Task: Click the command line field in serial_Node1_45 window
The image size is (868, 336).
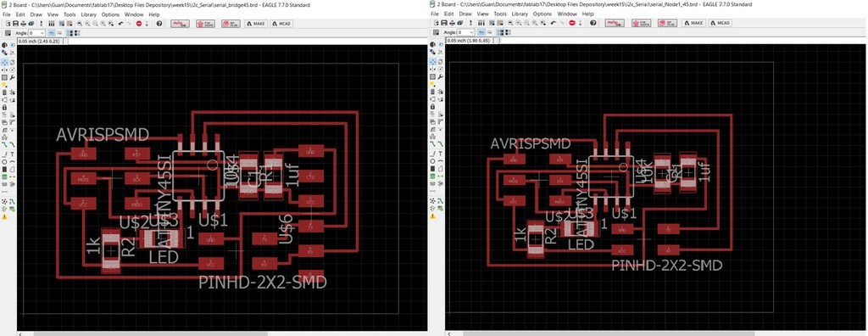Action: (682, 41)
